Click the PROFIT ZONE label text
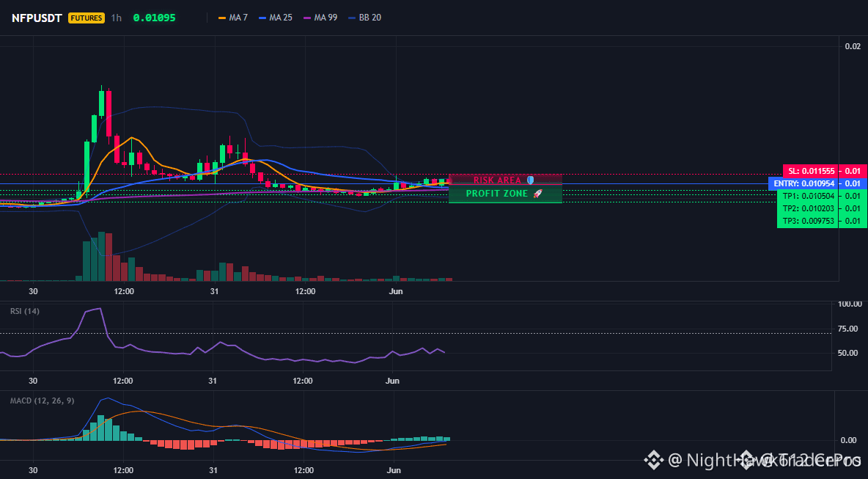The height and width of the screenshot is (479, 868). pos(496,193)
